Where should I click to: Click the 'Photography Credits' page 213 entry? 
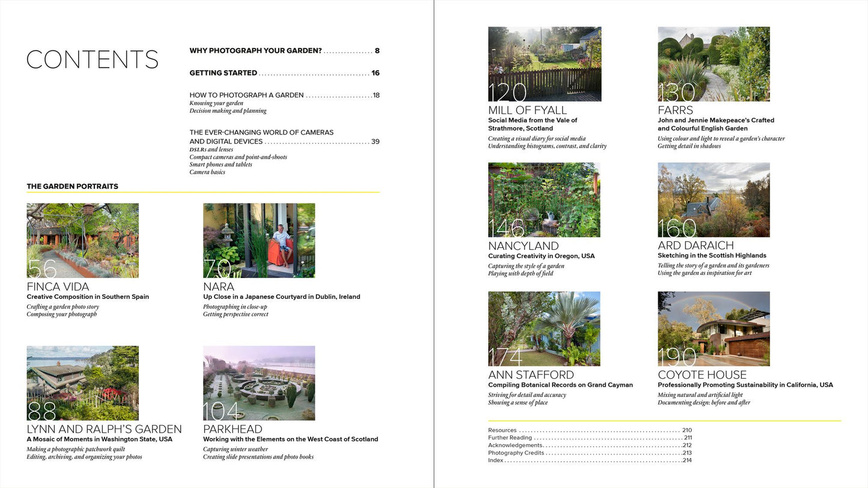click(x=590, y=453)
